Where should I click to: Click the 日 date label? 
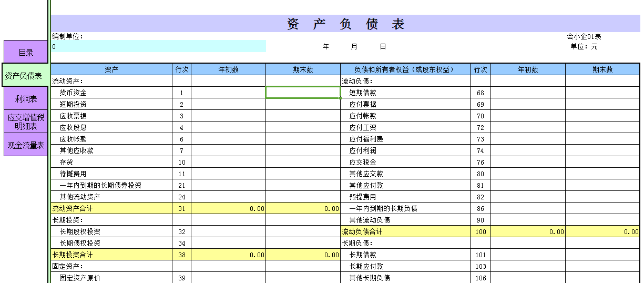click(383, 46)
